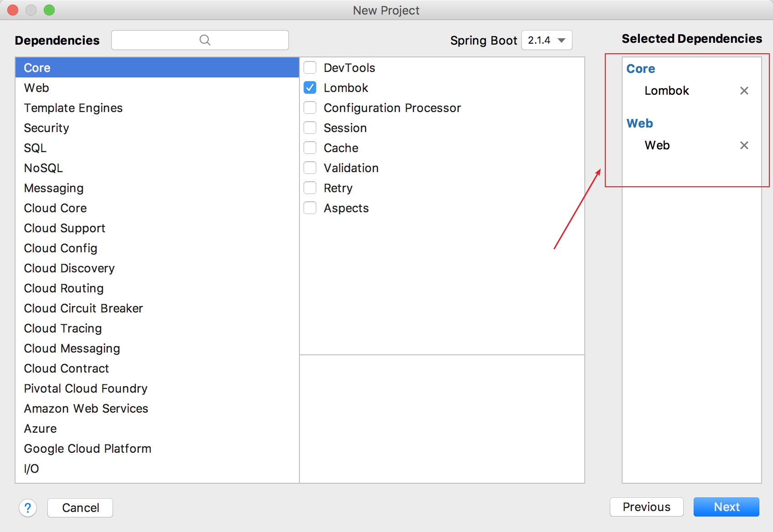Screen dimensions: 773x532
Task: Click the green maximize window button
Action: point(49,10)
